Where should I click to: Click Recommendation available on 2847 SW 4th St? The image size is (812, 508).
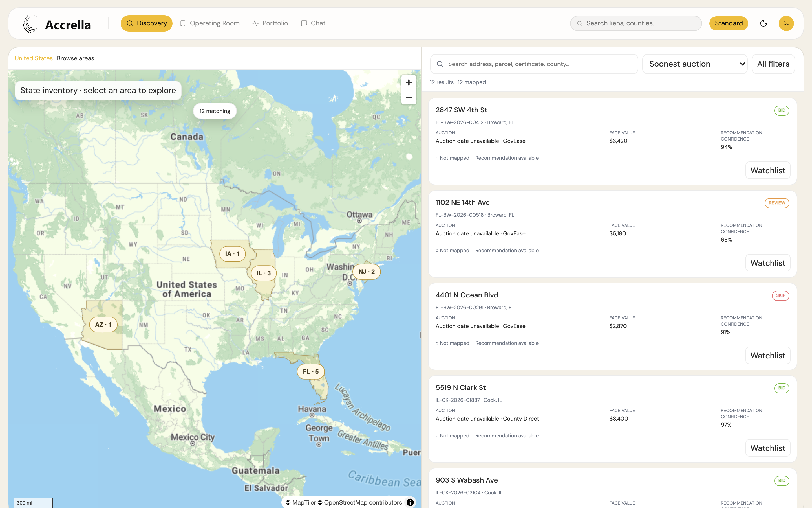pos(507,158)
